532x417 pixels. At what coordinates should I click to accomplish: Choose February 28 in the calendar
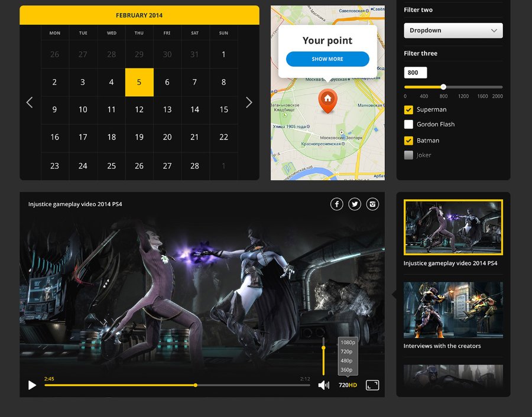click(194, 166)
